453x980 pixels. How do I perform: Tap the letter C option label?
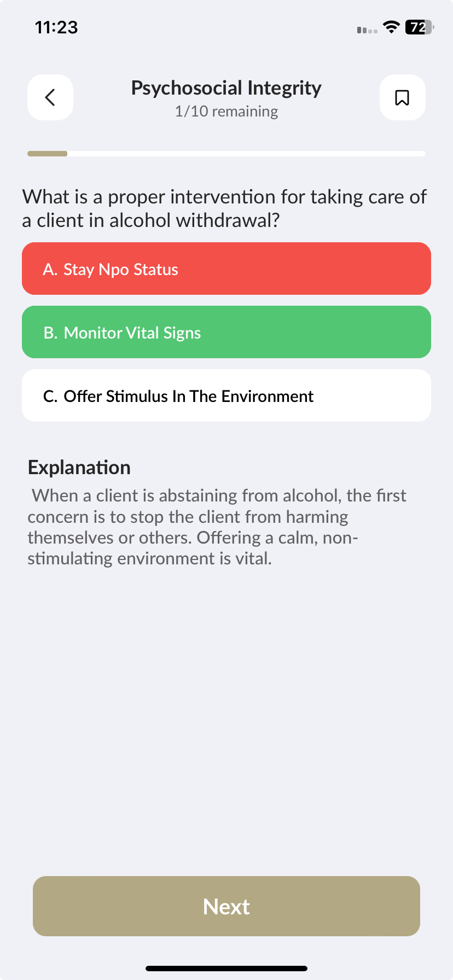pyautogui.click(x=50, y=396)
